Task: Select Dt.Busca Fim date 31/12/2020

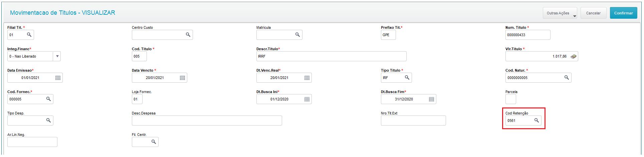Action: (404, 99)
